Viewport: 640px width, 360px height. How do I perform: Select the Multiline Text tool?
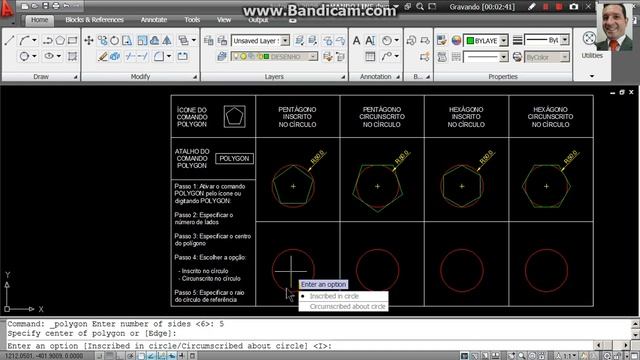click(x=356, y=40)
